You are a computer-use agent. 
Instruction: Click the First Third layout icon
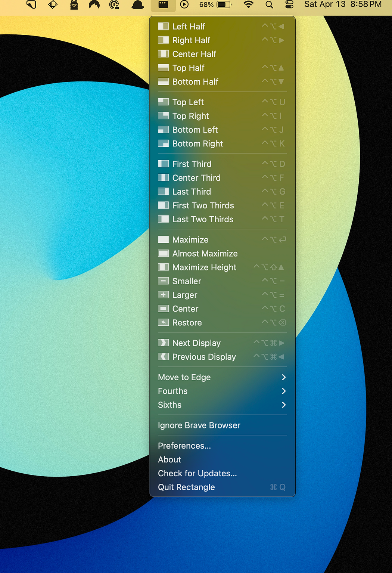coord(163,164)
